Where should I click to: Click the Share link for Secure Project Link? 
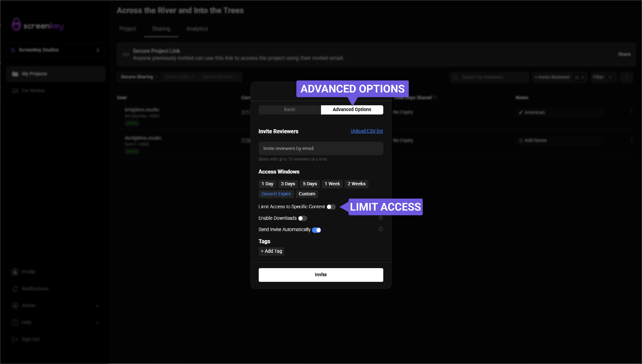[x=624, y=54]
